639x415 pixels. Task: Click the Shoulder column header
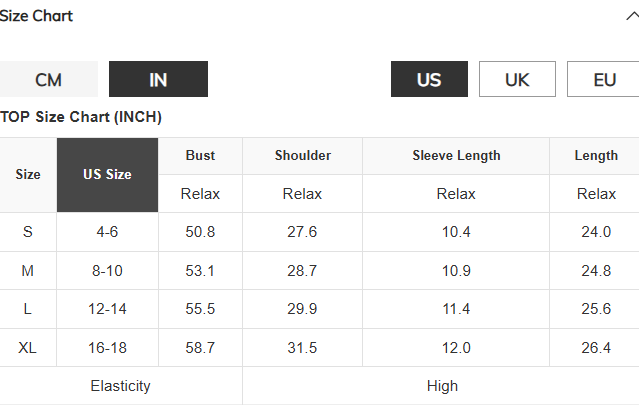302,156
